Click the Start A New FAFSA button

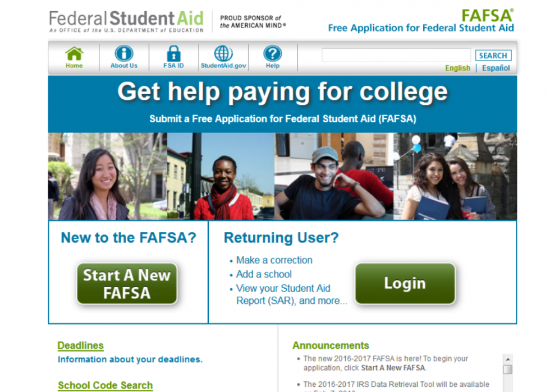127,284
